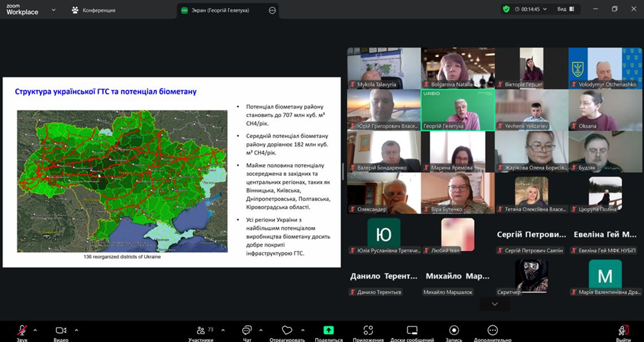Select Георгій Гелетуха's video thumbnail
644x342 pixels.
[x=457, y=109]
